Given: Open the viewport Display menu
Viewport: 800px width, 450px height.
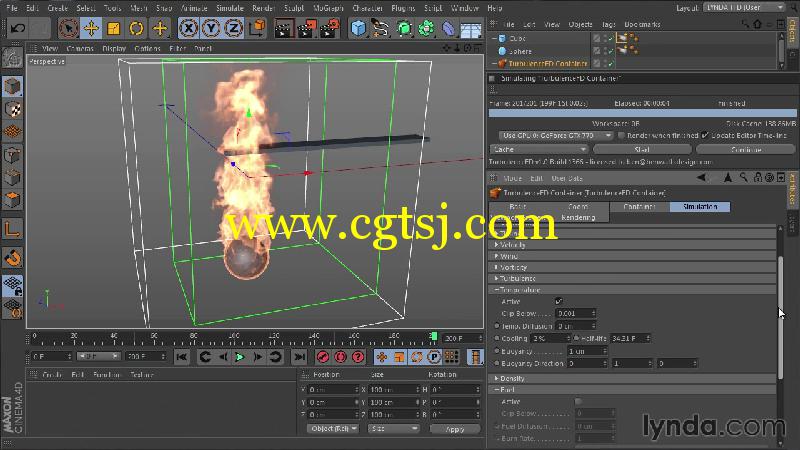Looking at the screenshot, I should tap(114, 48).
